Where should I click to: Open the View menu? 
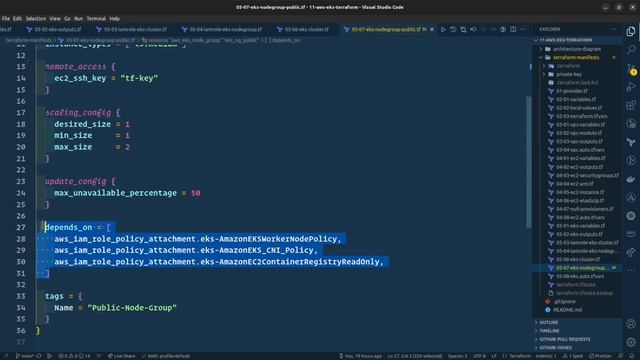(x=55, y=18)
